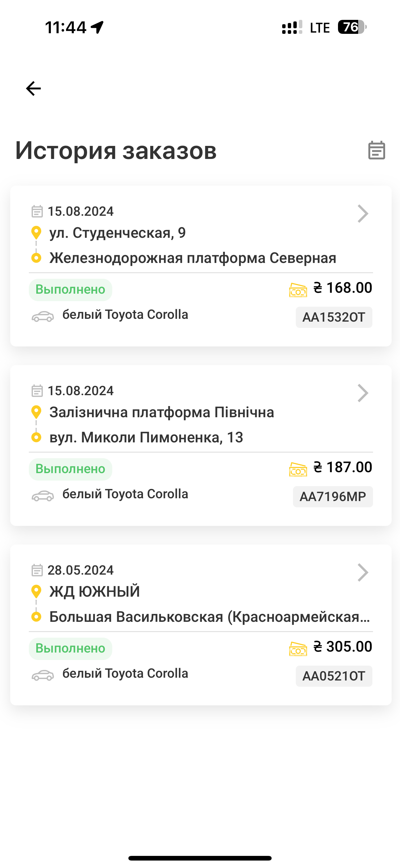Tap the date icon beside 28.05.2024
Viewport: 400px width, 868px height.
37,570
